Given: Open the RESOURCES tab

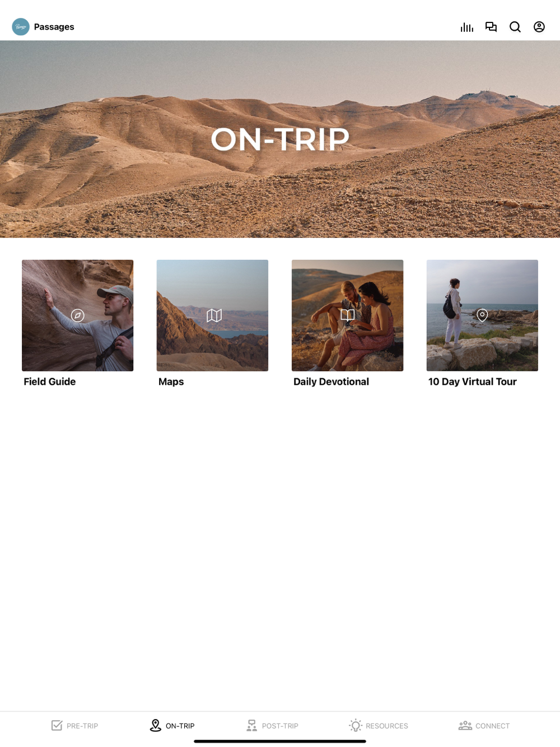Looking at the screenshot, I should pos(379,726).
